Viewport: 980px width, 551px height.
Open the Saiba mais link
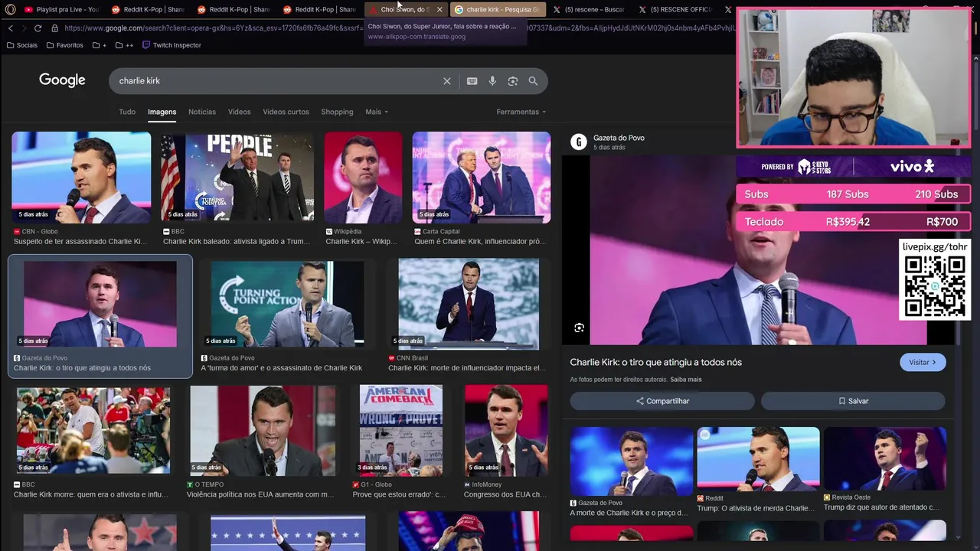(x=686, y=380)
